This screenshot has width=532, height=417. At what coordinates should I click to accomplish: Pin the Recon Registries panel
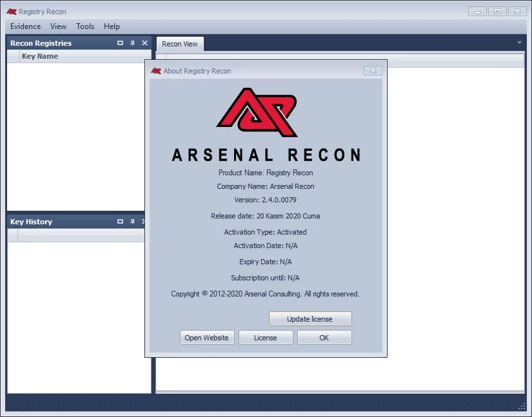coord(132,43)
